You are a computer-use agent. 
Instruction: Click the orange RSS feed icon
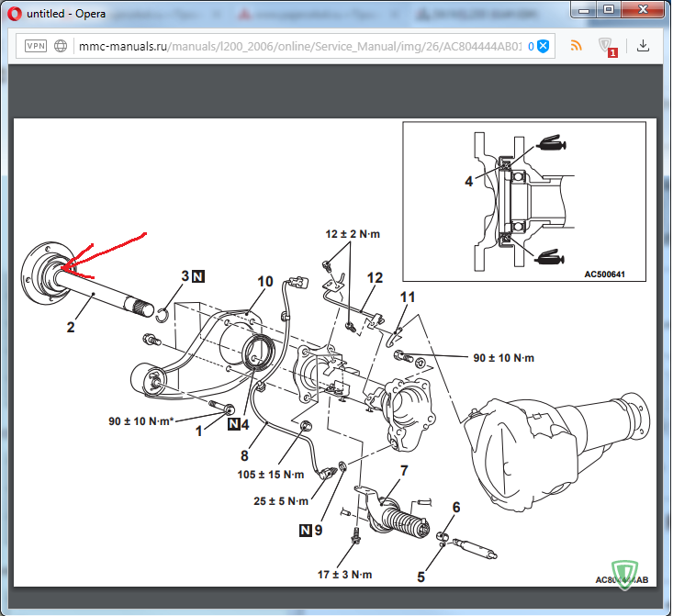click(576, 46)
